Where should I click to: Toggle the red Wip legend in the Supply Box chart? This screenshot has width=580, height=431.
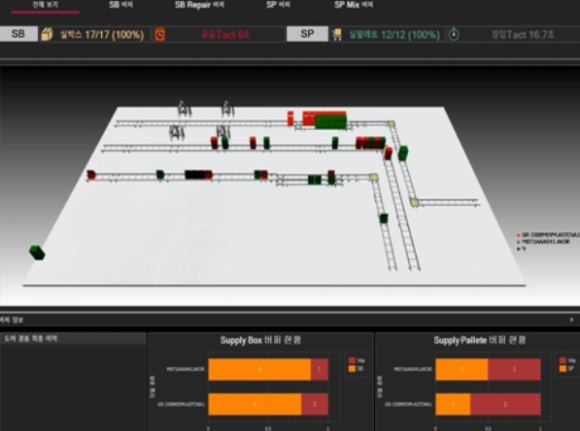point(357,360)
